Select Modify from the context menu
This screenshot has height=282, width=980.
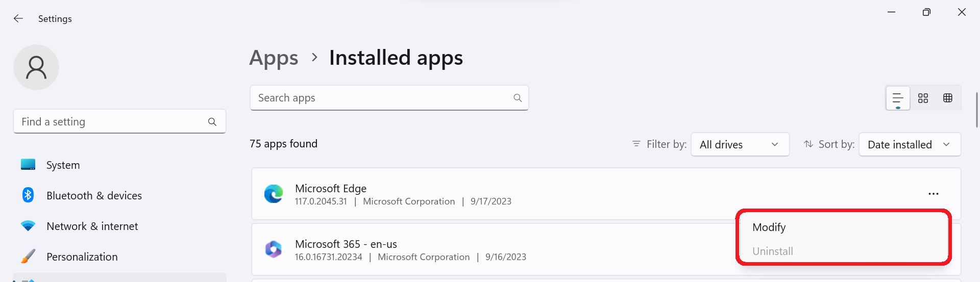pyautogui.click(x=769, y=227)
